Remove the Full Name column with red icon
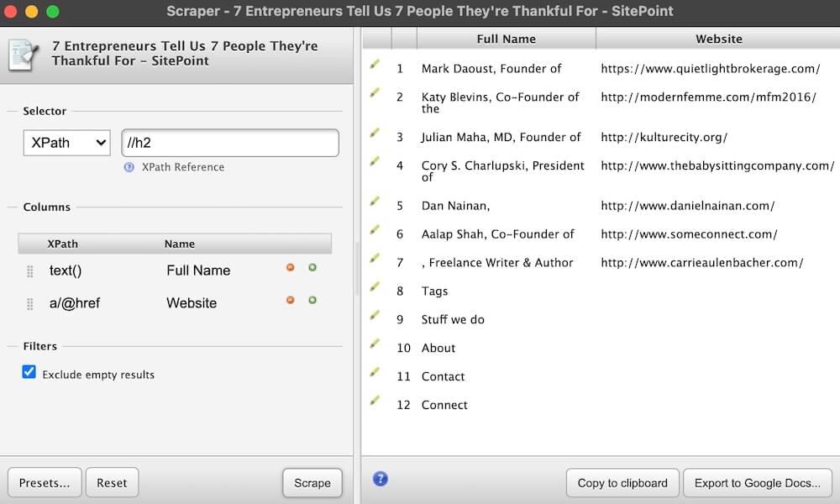The width and height of the screenshot is (840, 504). click(x=291, y=267)
